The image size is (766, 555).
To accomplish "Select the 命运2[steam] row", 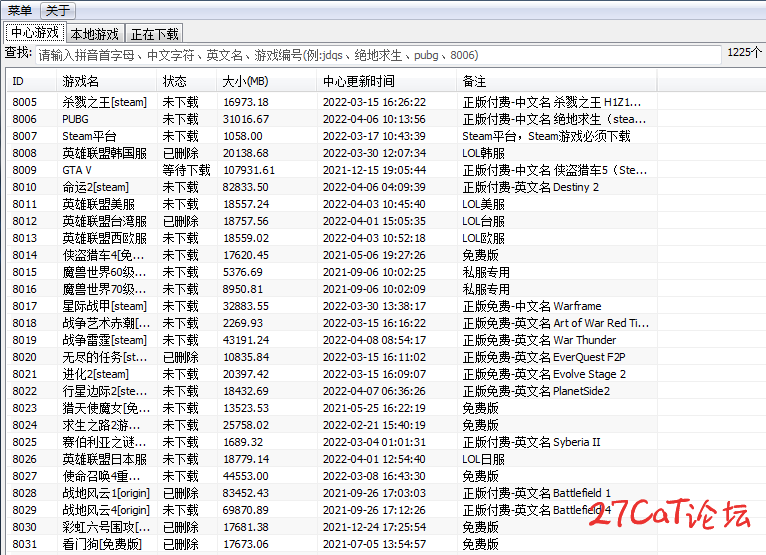I will coord(332,187).
